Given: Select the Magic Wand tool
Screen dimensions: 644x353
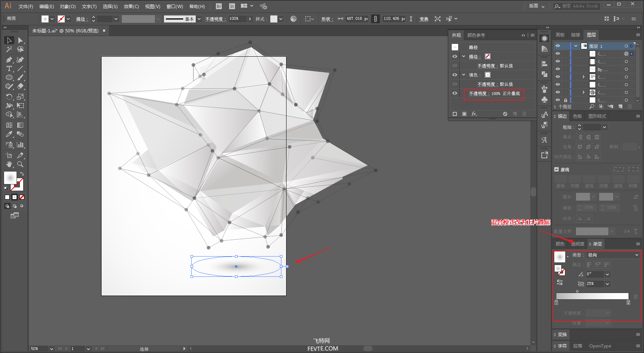Looking at the screenshot, I should coord(9,49).
